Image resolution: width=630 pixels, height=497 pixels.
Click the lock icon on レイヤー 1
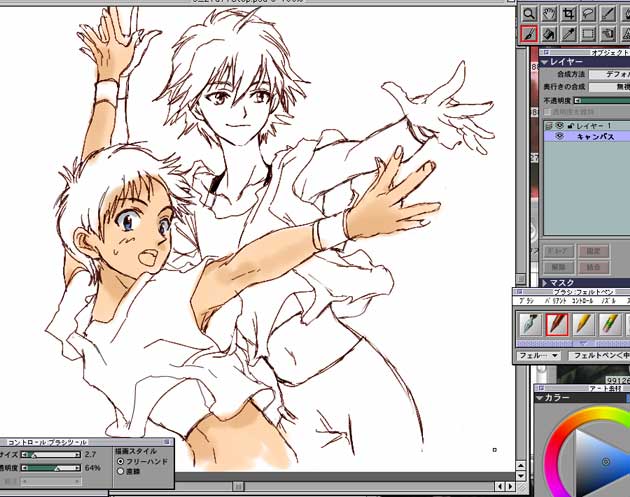pos(570,126)
